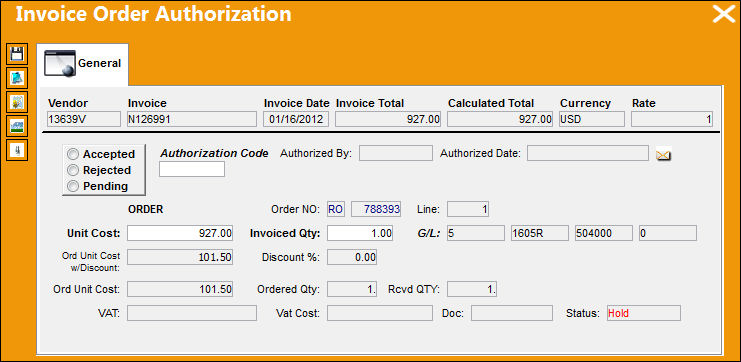Click the Unit Cost field showing 927.00
Viewport: 741px width, 362px height.
(180, 233)
